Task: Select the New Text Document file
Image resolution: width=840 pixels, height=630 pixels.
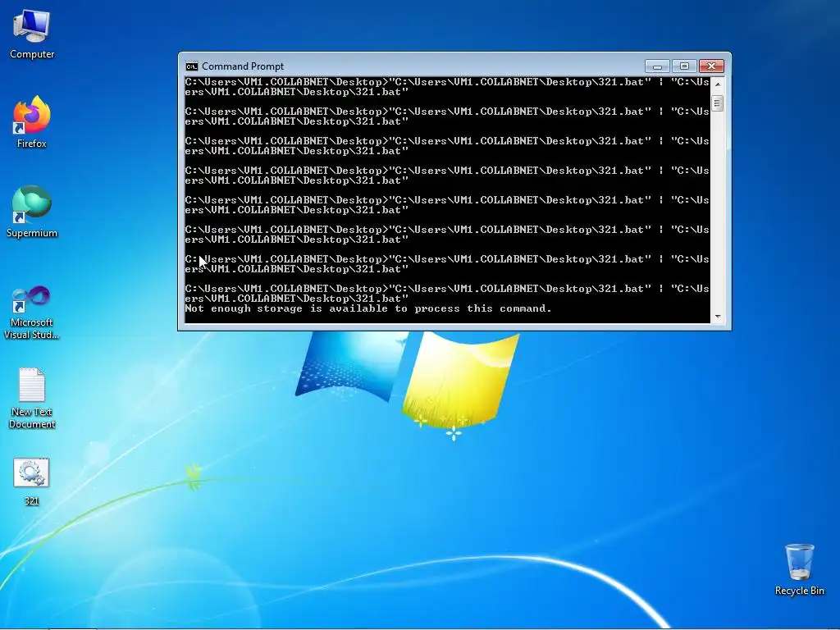Action: click(x=32, y=399)
